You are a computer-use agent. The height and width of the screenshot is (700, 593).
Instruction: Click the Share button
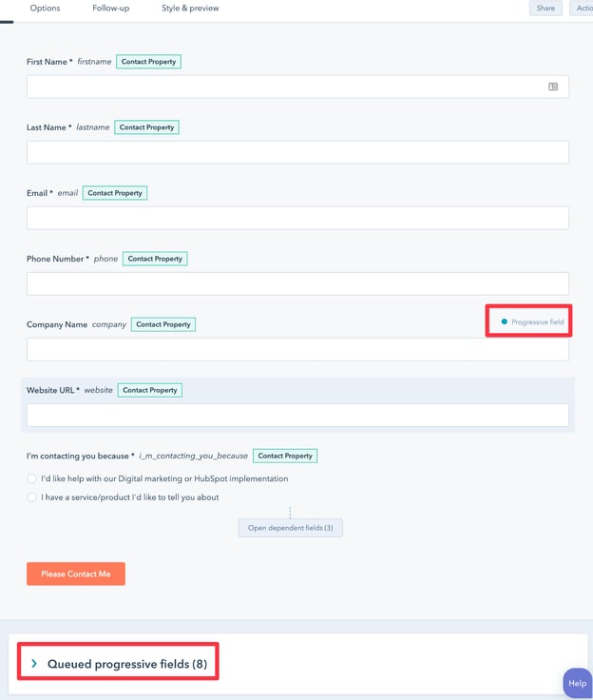click(545, 9)
